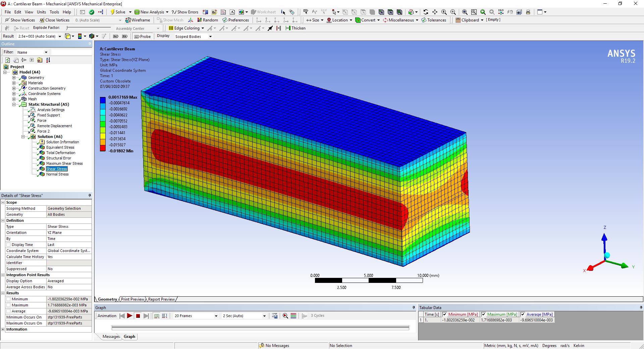Screen dimensions: 644x349
Task: Show Minimum result tag icon
Action: 124,36
